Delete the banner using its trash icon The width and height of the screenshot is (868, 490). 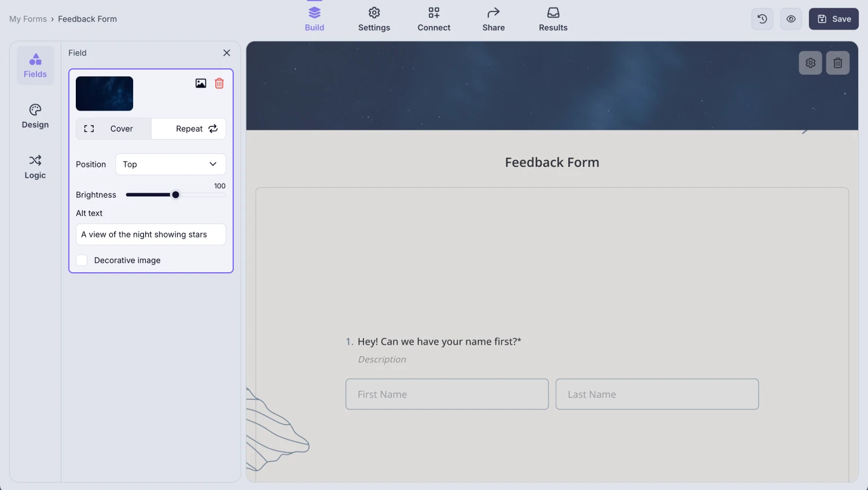click(837, 63)
